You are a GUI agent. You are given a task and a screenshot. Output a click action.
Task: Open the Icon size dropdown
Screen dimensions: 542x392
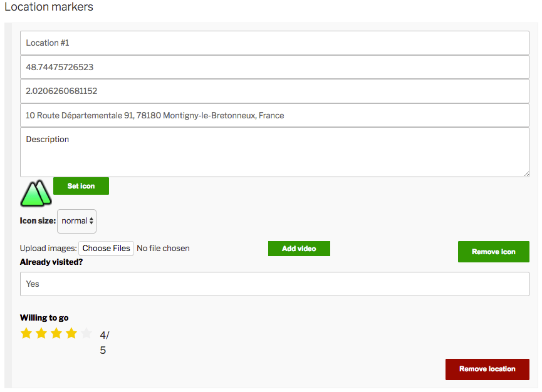click(x=76, y=221)
